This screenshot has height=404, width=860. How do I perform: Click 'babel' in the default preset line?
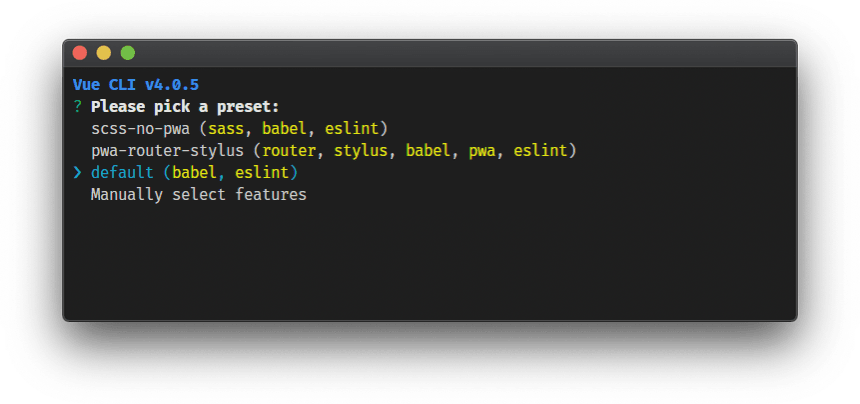[194, 173]
